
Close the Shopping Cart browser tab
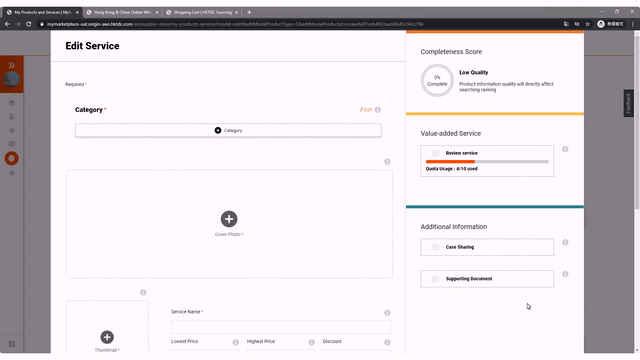click(x=236, y=12)
